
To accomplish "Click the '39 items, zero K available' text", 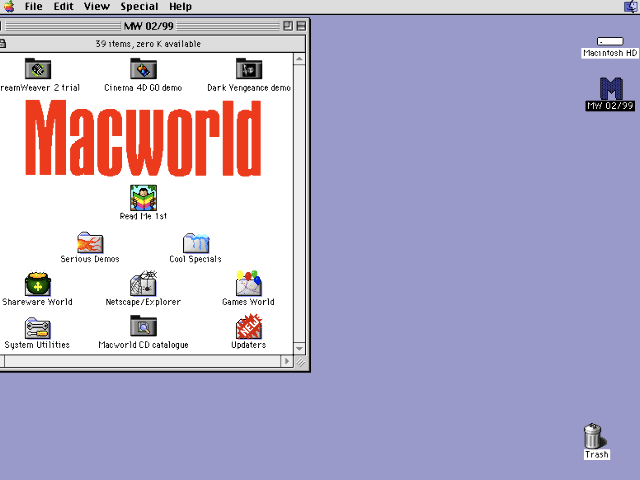I will (x=148, y=44).
